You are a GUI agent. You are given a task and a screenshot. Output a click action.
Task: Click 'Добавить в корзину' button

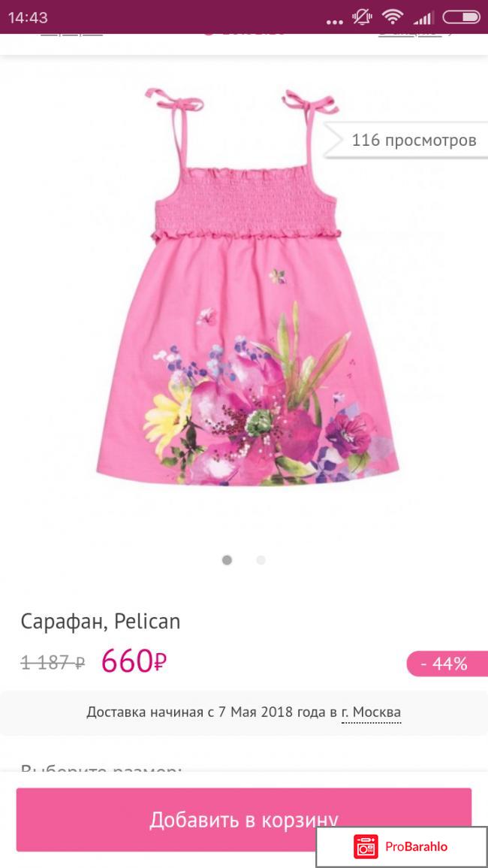pyautogui.click(x=243, y=819)
